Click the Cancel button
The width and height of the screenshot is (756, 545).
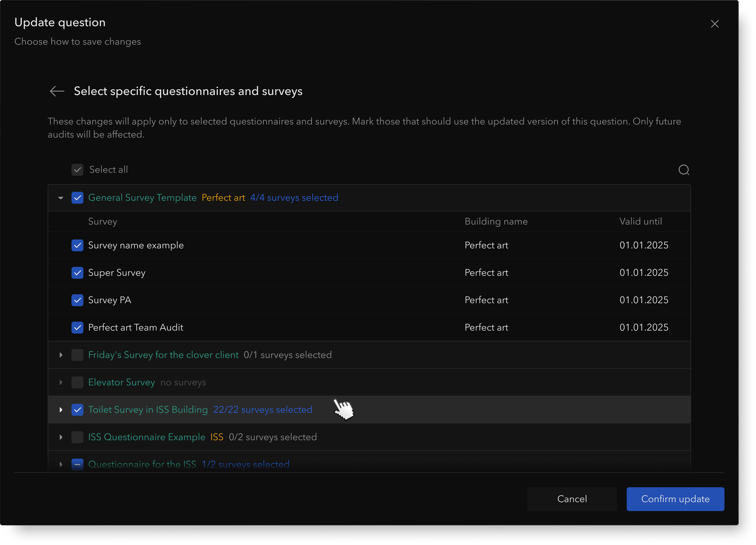[x=572, y=499]
